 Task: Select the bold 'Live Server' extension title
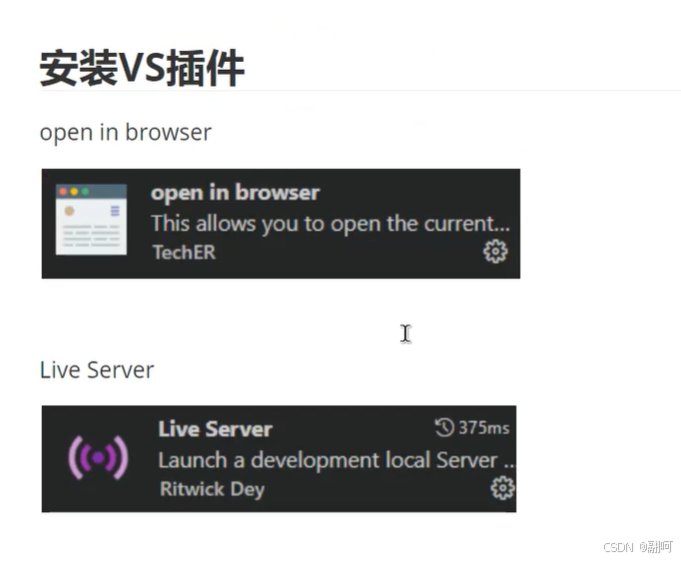(215, 429)
